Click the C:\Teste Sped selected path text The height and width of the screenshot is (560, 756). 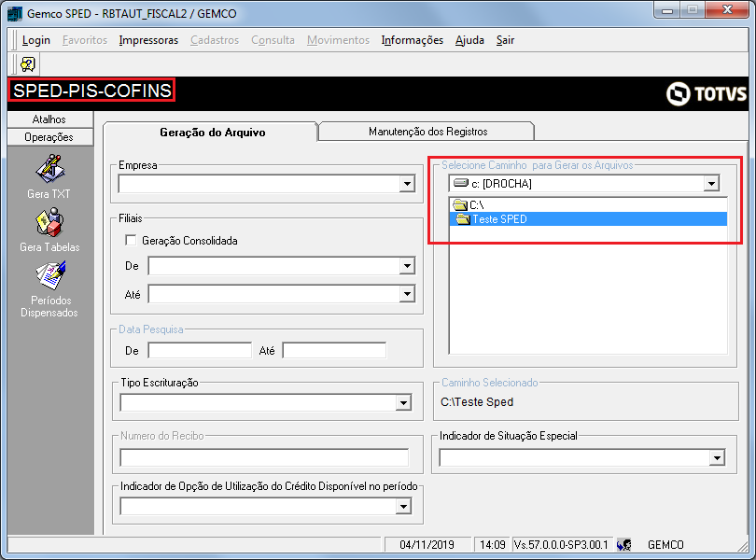(x=477, y=402)
